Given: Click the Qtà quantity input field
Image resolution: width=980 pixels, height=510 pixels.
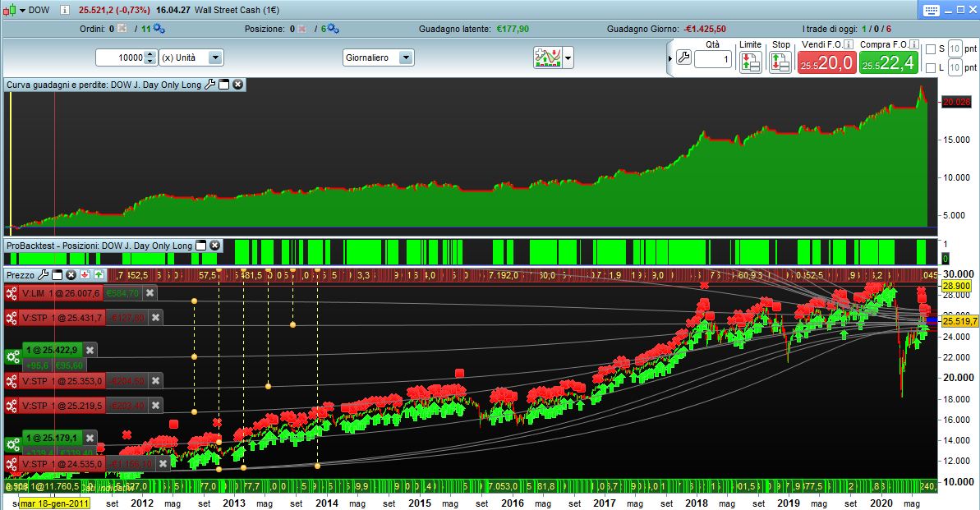Looking at the screenshot, I should point(712,59).
